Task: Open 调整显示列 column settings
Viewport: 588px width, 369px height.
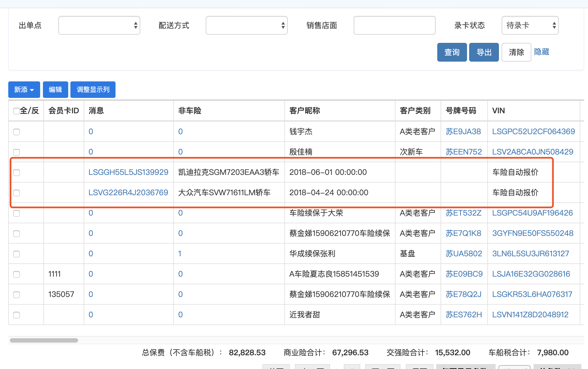Action: click(x=93, y=90)
